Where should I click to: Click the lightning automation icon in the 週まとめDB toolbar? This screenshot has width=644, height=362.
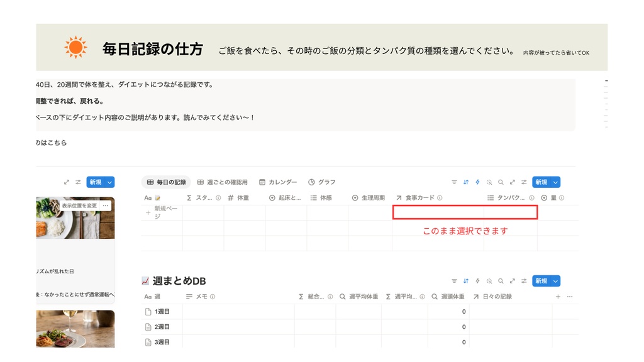477,281
